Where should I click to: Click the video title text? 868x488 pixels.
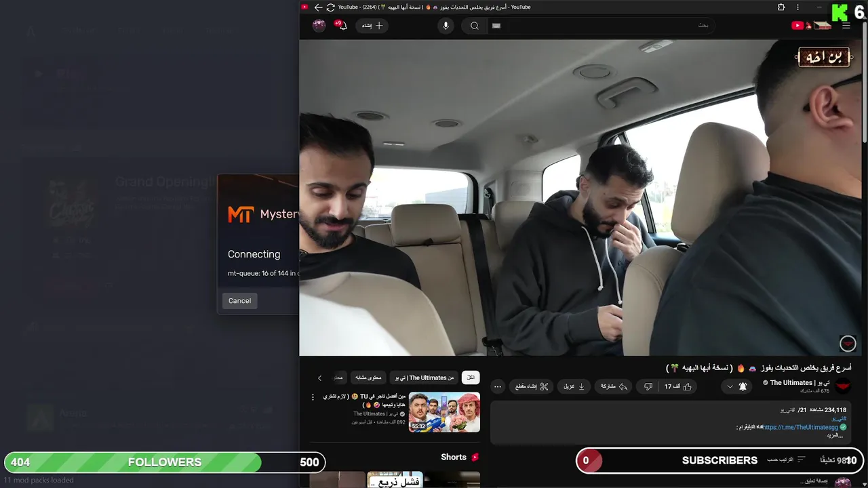pyautogui.click(x=758, y=368)
